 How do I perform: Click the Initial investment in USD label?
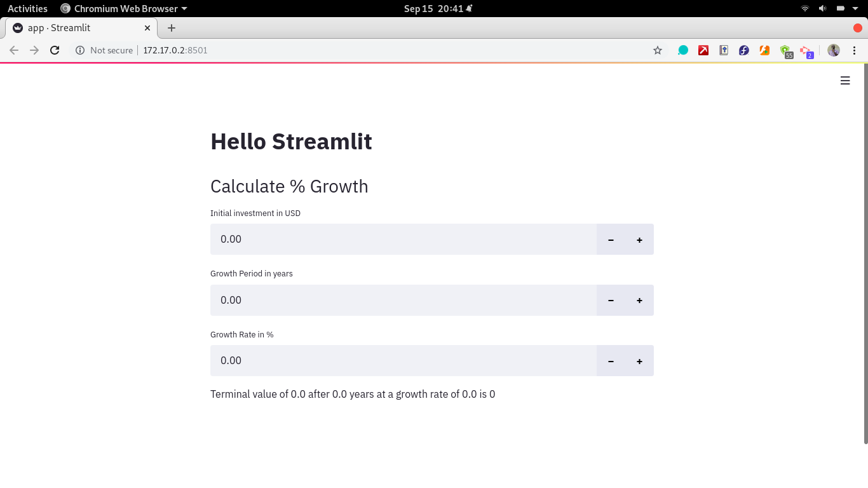coord(255,213)
